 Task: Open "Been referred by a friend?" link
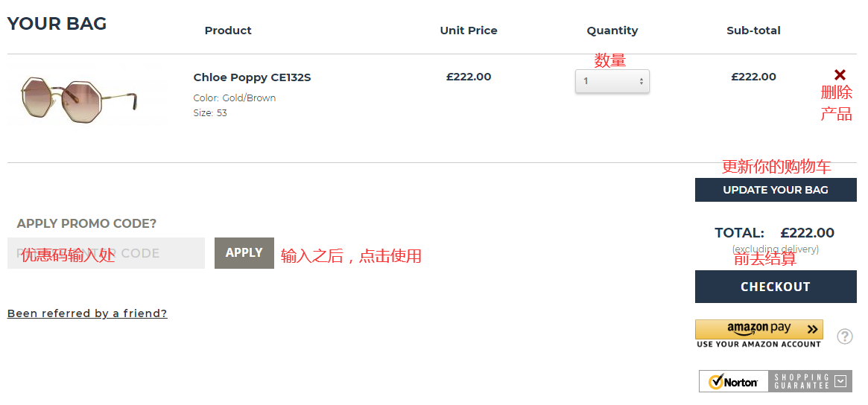(x=87, y=313)
